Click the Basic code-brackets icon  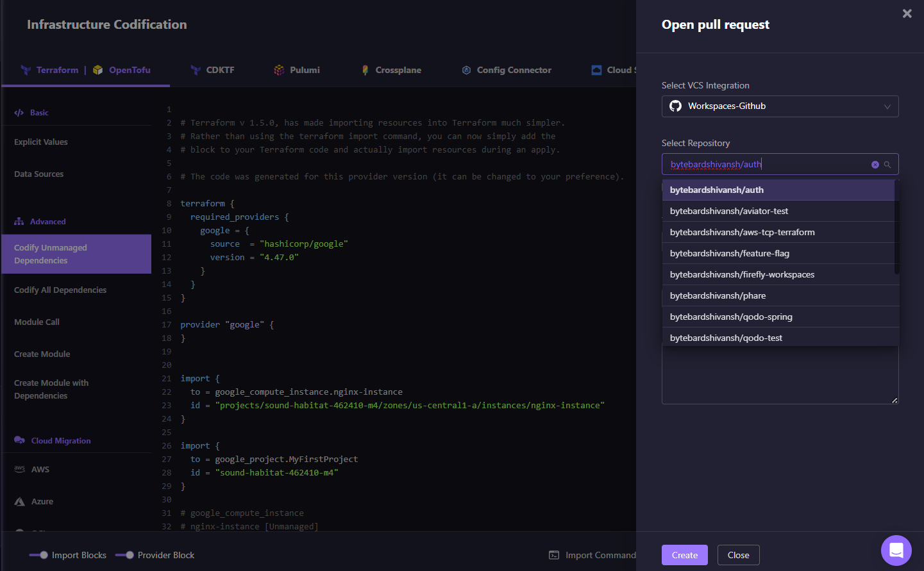tap(19, 113)
